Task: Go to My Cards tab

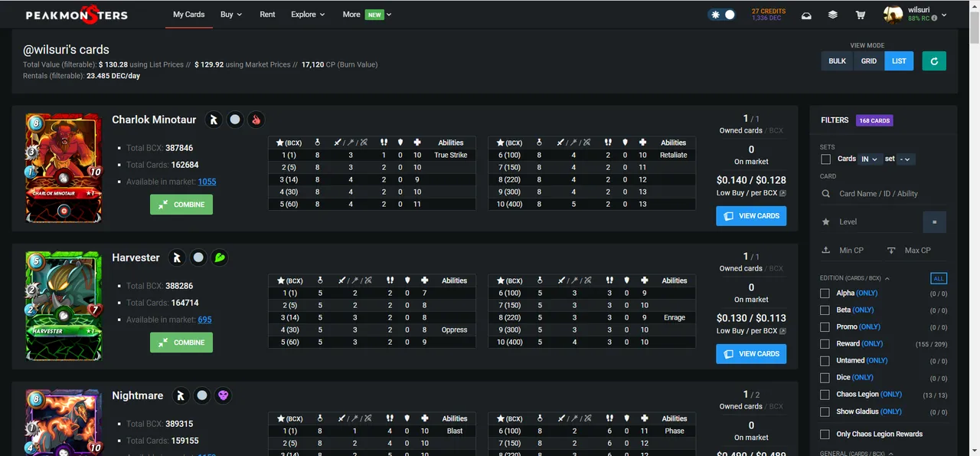Action: click(x=189, y=15)
